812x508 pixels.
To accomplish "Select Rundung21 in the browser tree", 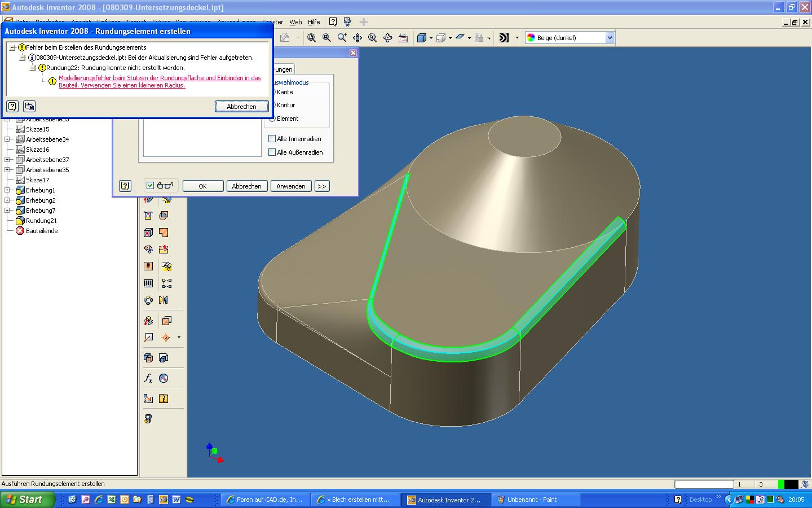I will click(x=41, y=221).
